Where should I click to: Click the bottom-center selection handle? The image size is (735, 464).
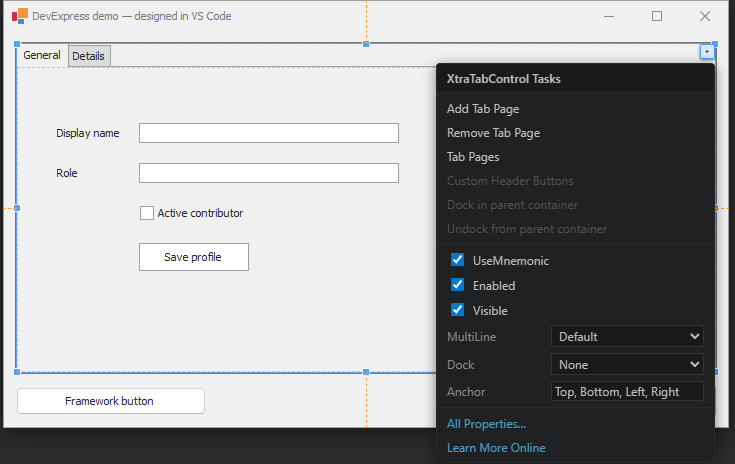[366, 372]
